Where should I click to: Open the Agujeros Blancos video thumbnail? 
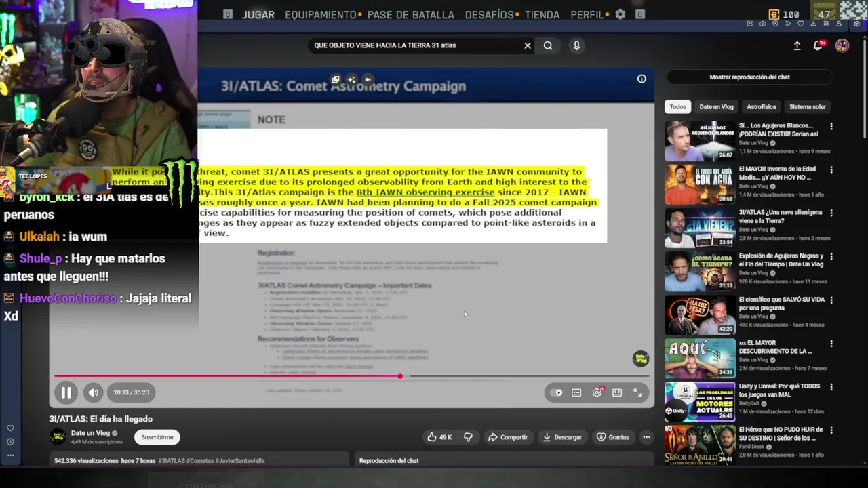click(700, 141)
